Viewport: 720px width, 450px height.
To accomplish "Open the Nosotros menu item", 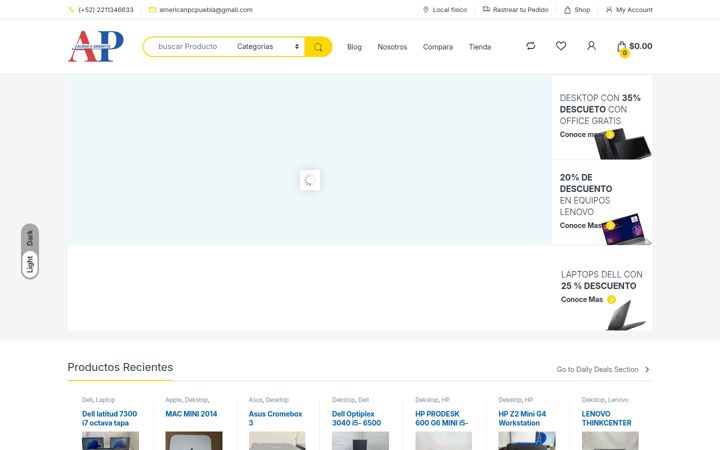I will pos(392,47).
